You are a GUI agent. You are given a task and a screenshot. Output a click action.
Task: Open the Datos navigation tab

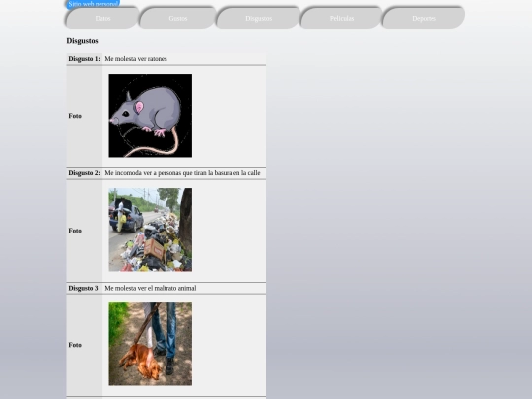pos(102,18)
